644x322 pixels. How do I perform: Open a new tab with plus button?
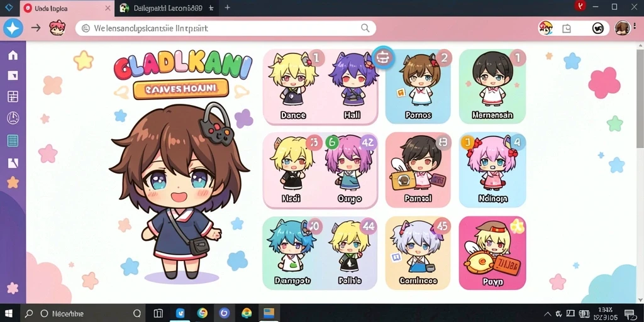(x=227, y=8)
